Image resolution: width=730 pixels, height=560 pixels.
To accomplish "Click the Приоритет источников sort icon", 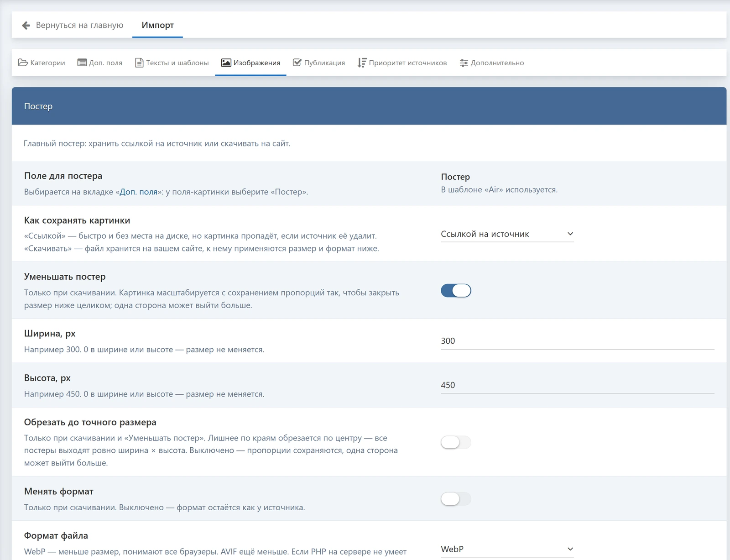I will tap(362, 63).
